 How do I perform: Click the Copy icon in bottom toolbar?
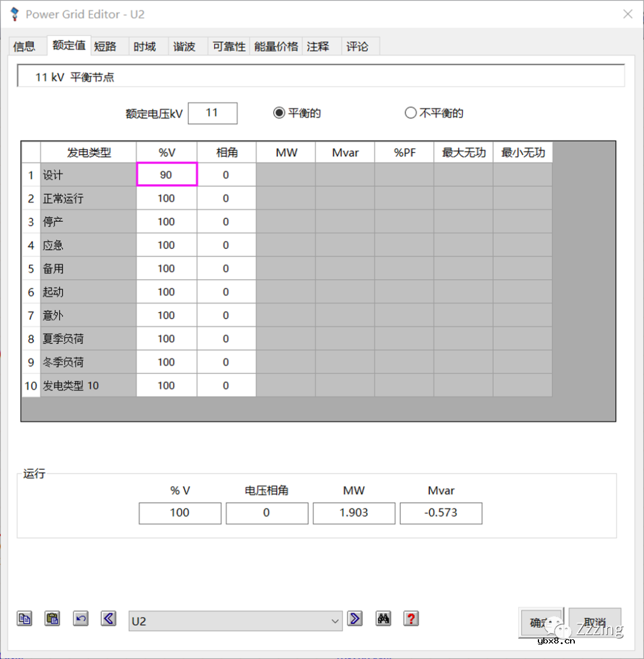24,618
